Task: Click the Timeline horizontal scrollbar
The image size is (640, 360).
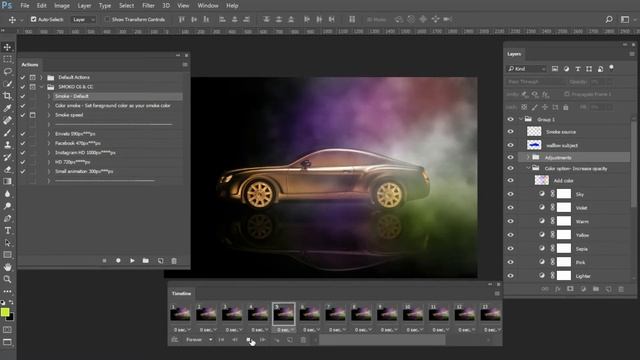Action: pos(382,340)
